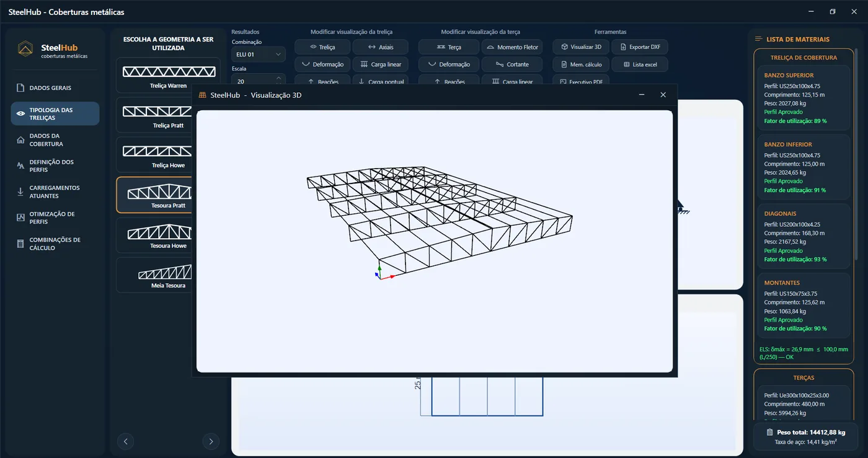The height and width of the screenshot is (458, 868).
Task: Toggle Treliça visibility eye button
Action: pyautogui.click(x=322, y=47)
